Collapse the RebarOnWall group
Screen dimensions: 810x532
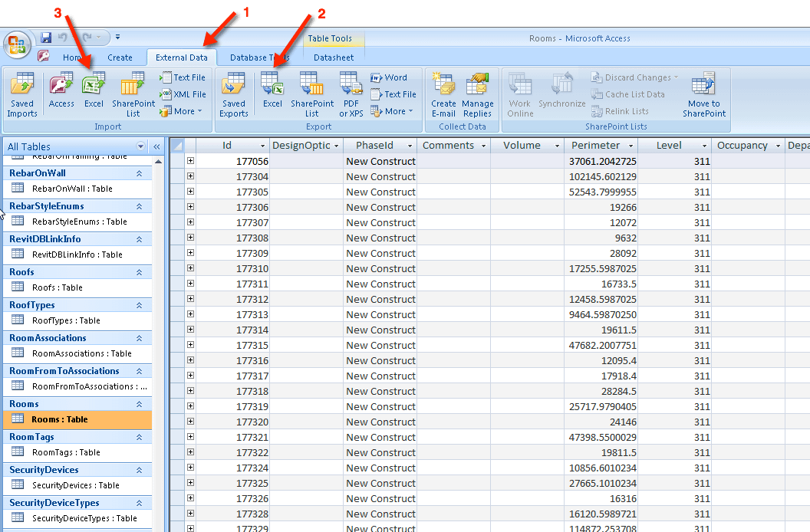(139, 173)
